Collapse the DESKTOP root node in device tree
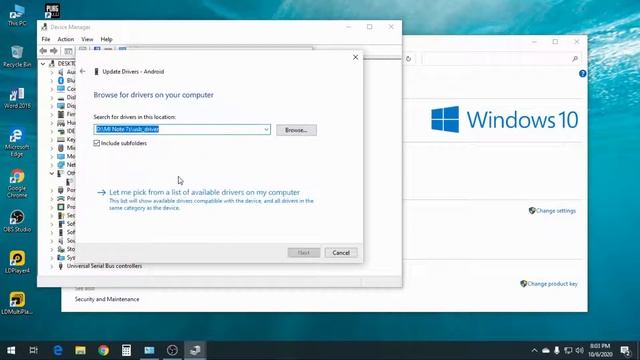This screenshot has width=640, height=360. [43, 64]
